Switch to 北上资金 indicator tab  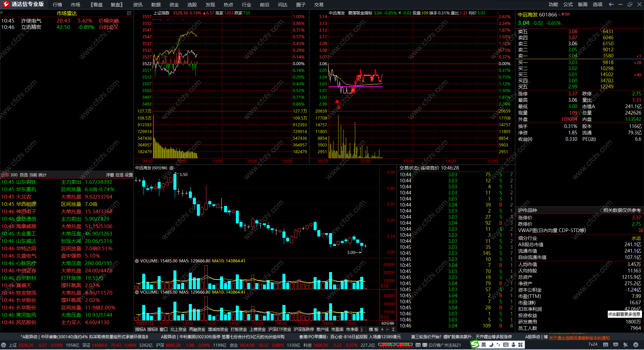pos(178,330)
